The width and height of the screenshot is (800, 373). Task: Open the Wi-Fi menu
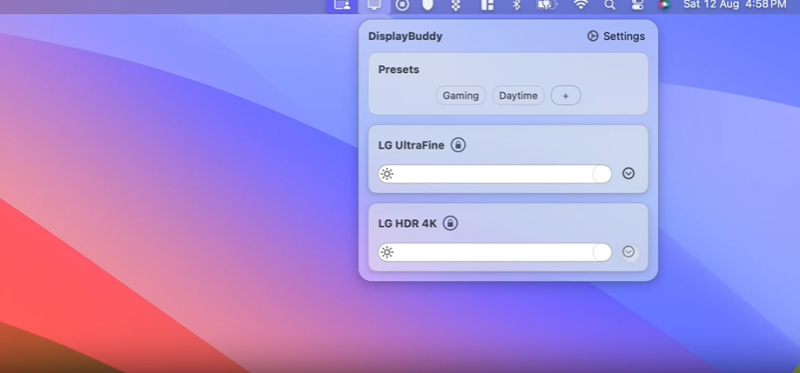tap(580, 5)
